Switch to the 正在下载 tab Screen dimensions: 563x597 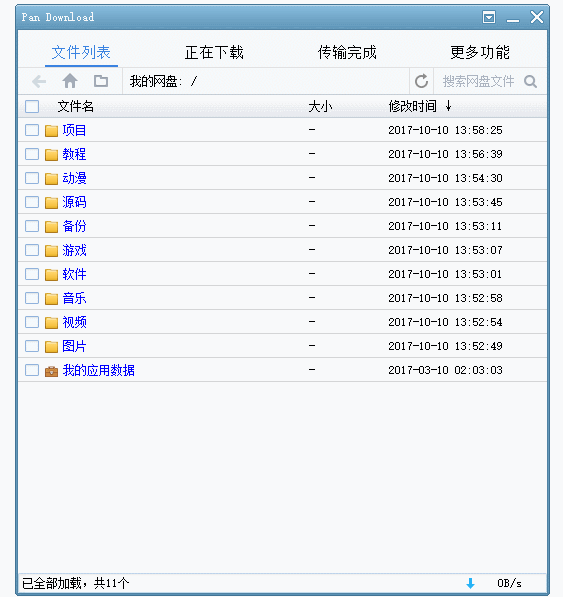[214, 52]
